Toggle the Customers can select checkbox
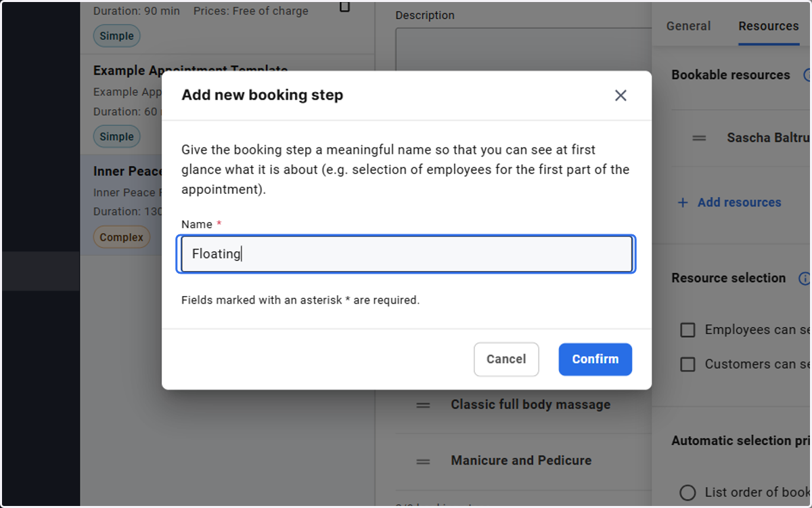 click(687, 364)
